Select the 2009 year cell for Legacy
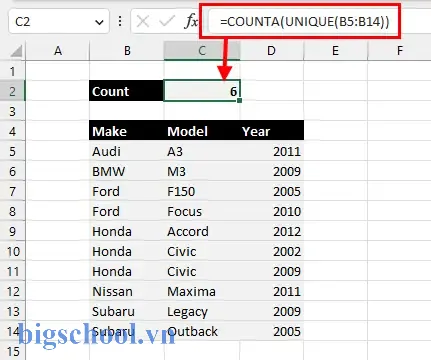 (x=272, y=311)
